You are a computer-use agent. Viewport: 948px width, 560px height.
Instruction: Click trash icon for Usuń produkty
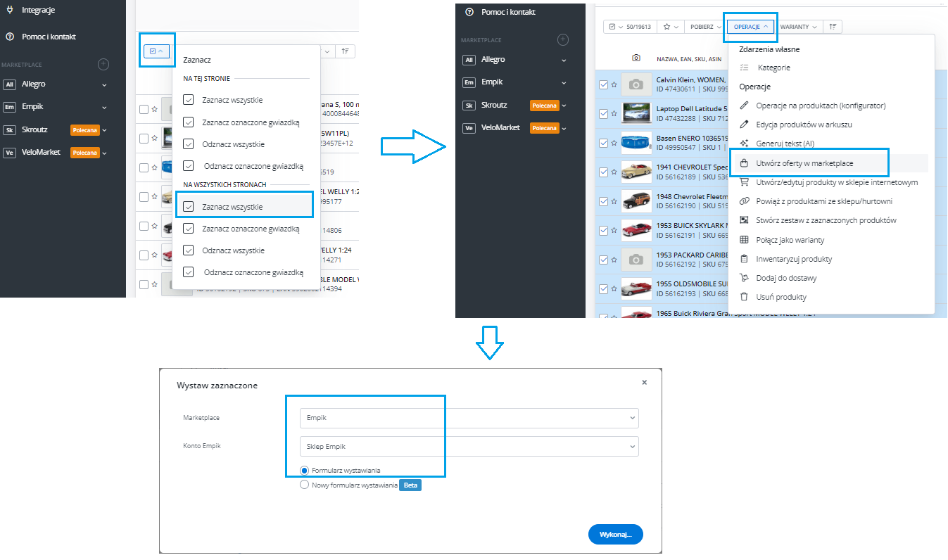click(x=744, y=298)
